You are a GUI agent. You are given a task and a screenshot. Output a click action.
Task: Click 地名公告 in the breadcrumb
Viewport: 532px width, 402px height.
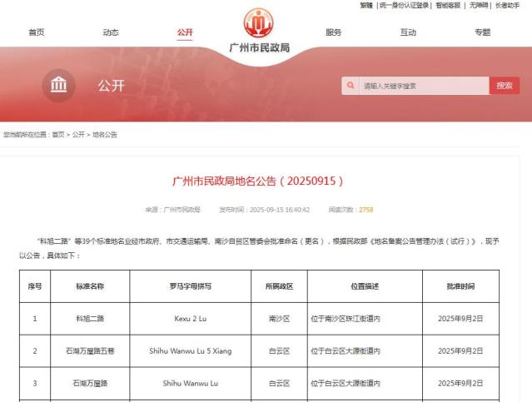coord(105,135)
